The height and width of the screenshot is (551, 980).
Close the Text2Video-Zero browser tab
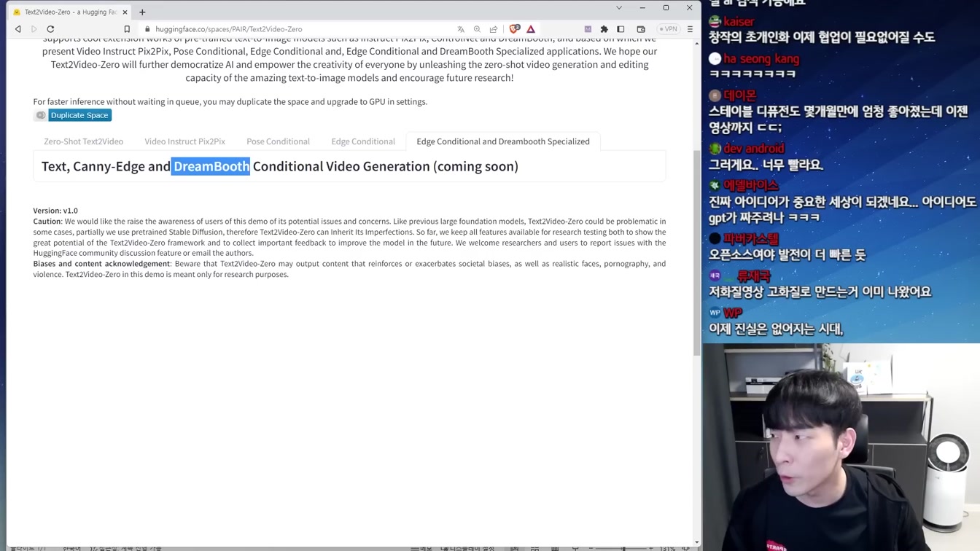click(125, 12)
